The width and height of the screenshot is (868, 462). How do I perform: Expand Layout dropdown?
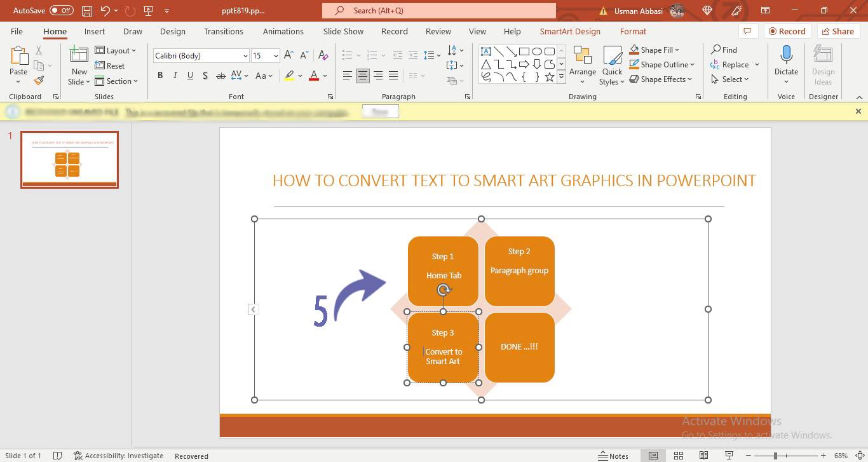115,51
